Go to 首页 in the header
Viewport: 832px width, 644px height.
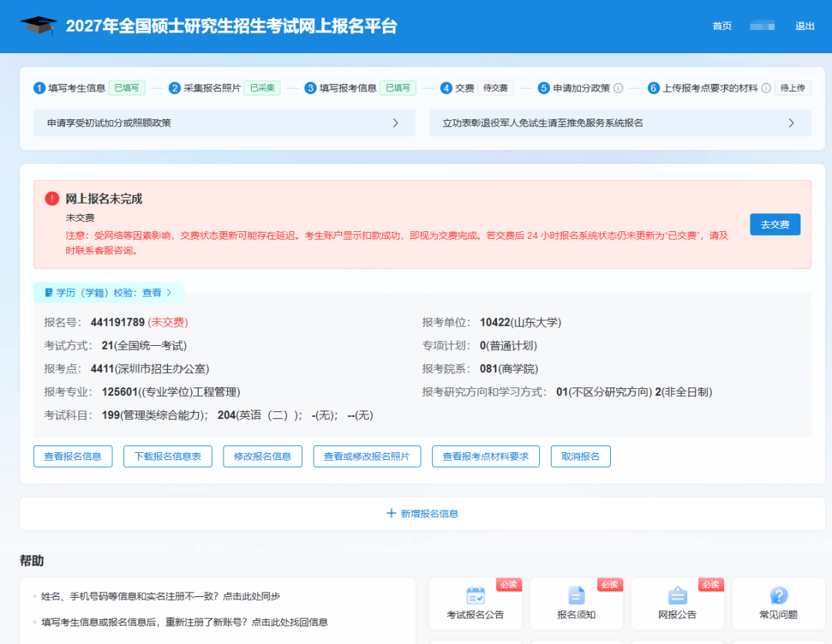pyautogui.click(x=722, y=26)
